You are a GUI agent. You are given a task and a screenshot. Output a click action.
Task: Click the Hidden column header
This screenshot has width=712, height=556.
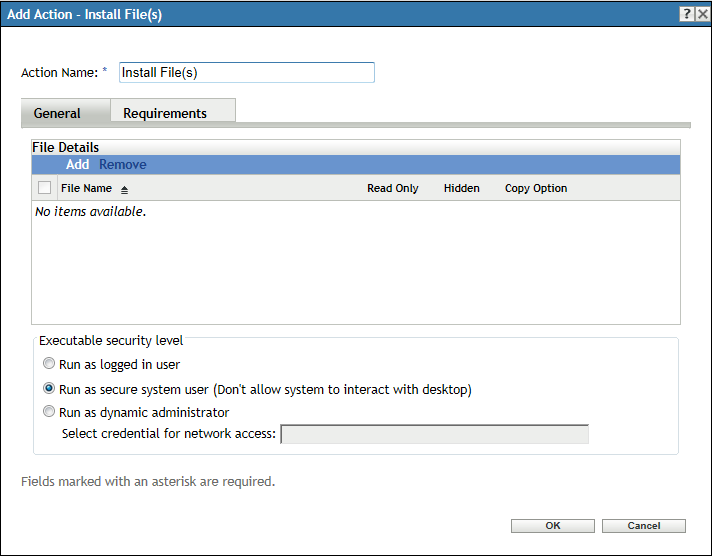tap(461, 188)
